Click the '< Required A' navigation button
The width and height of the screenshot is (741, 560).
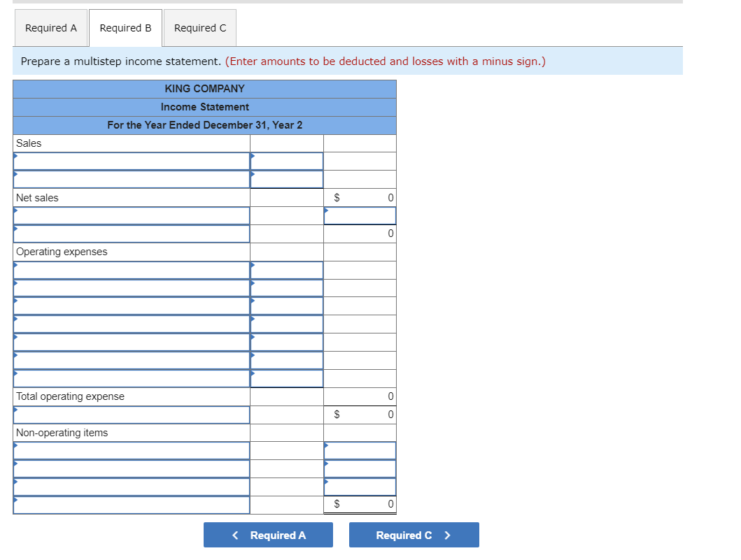tap(268, 535)
